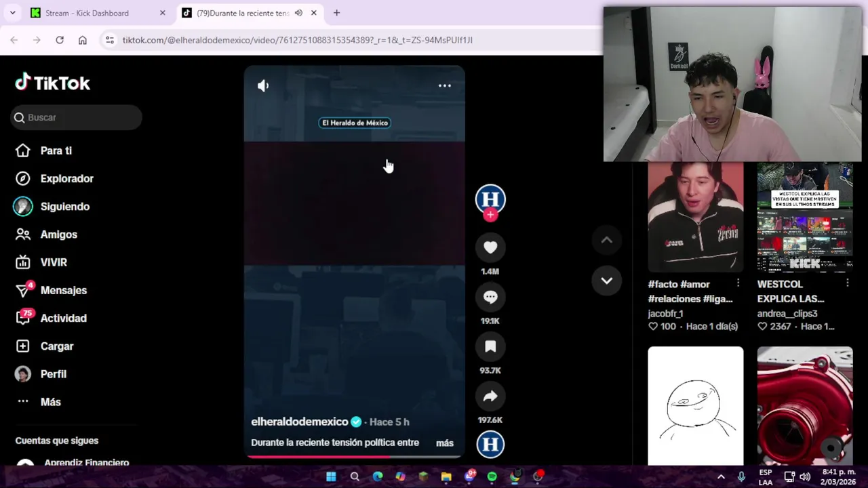Go back in the browser
Viewport: 868px width, 488px height.
(x=14, y=40)
